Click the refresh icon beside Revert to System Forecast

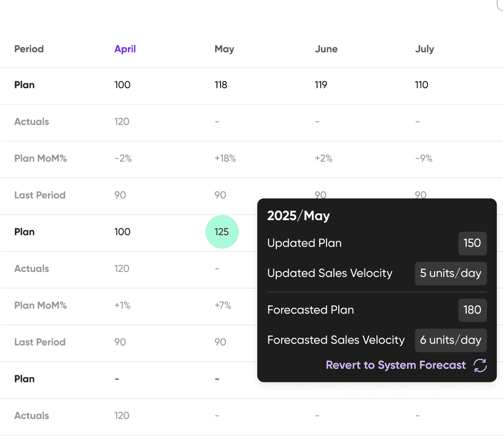point(480,365)
